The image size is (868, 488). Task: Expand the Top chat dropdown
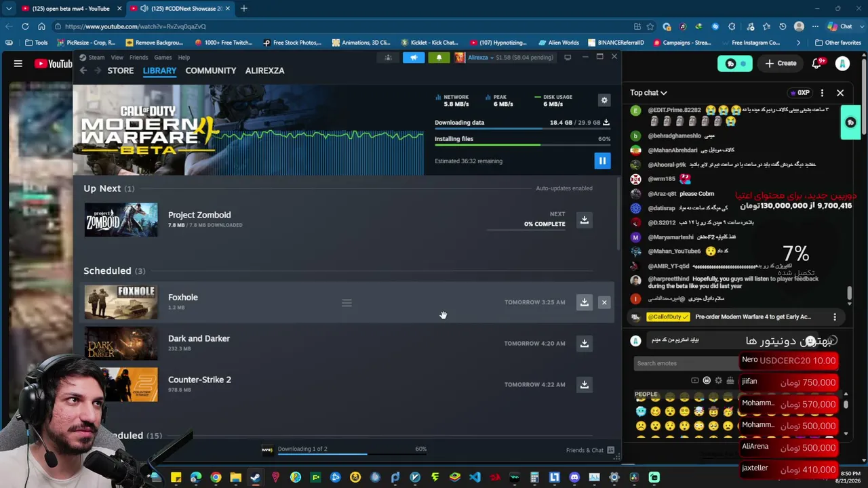[648, 93]
